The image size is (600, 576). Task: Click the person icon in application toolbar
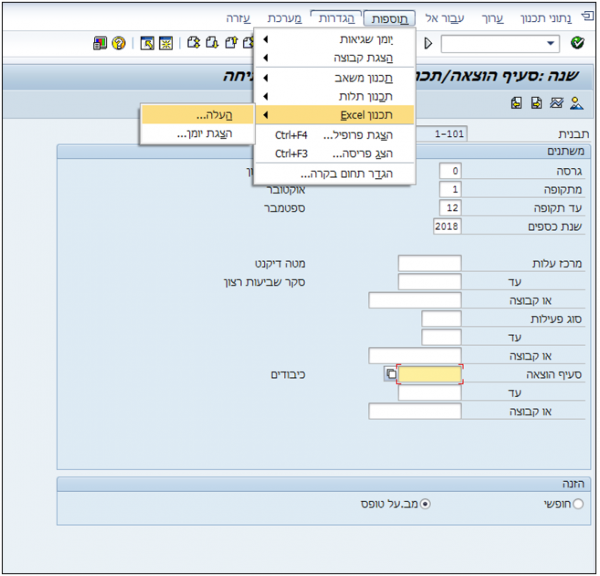point(576,103)
